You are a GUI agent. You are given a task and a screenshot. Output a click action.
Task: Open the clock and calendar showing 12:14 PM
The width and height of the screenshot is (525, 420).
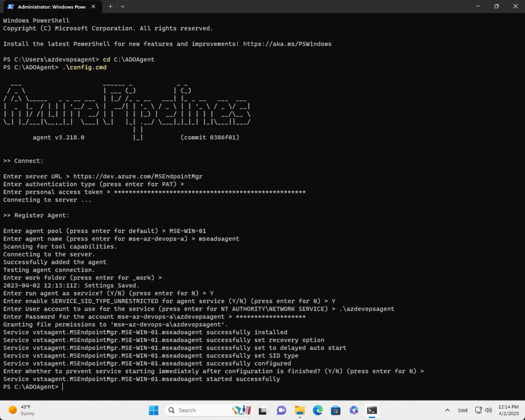(x=508, y=410)
